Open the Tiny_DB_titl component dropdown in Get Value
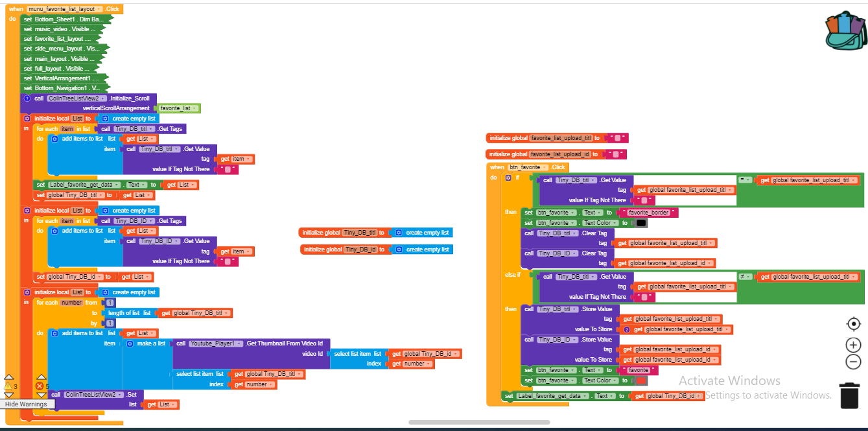 [x=593, y=180]
